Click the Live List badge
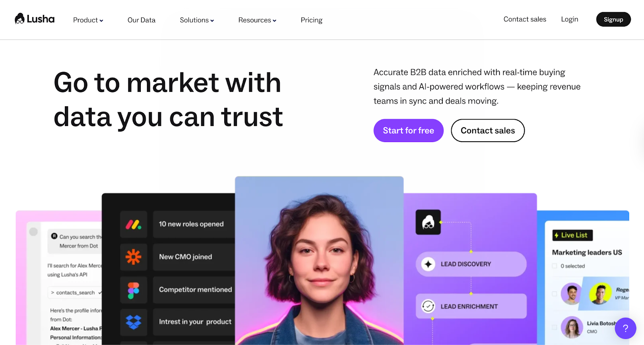 (x=572, y=235)
